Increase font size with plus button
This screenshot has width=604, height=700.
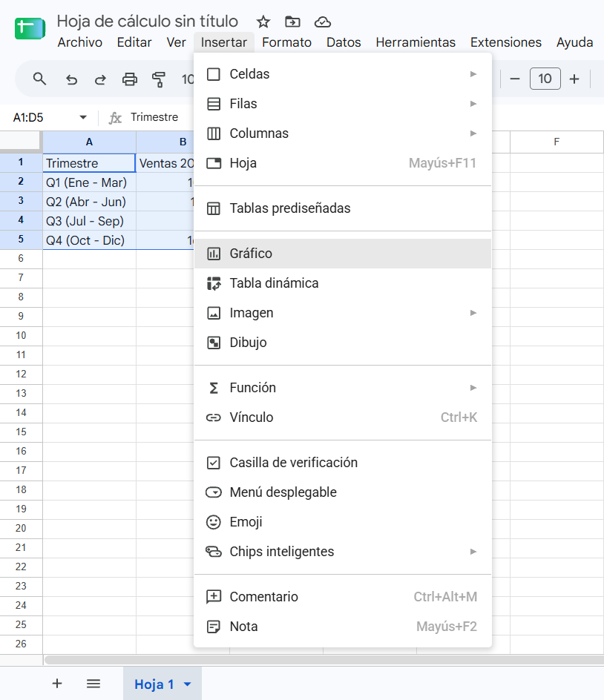tap(574, 79)
